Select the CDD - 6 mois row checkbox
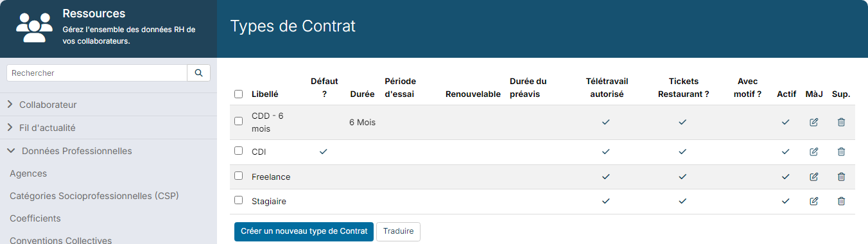 (239, 121)
